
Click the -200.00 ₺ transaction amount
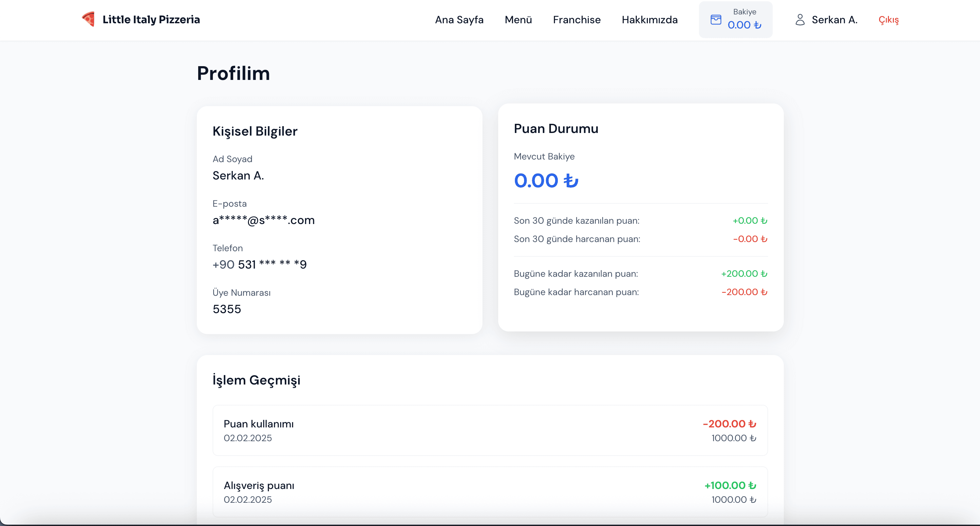click(x=729, y=424)
